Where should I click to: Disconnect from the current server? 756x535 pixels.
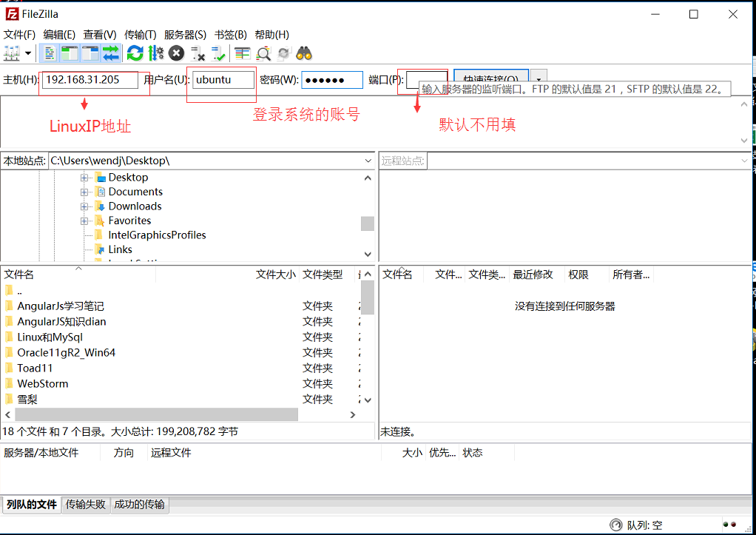pyautogui.click(x=198, y=53)
